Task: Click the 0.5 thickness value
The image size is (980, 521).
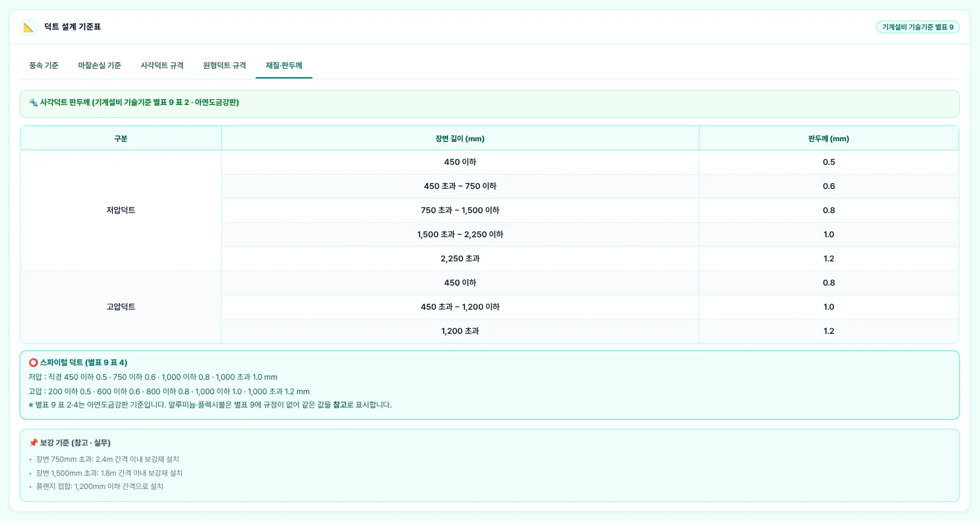Action: coord(828,162)
